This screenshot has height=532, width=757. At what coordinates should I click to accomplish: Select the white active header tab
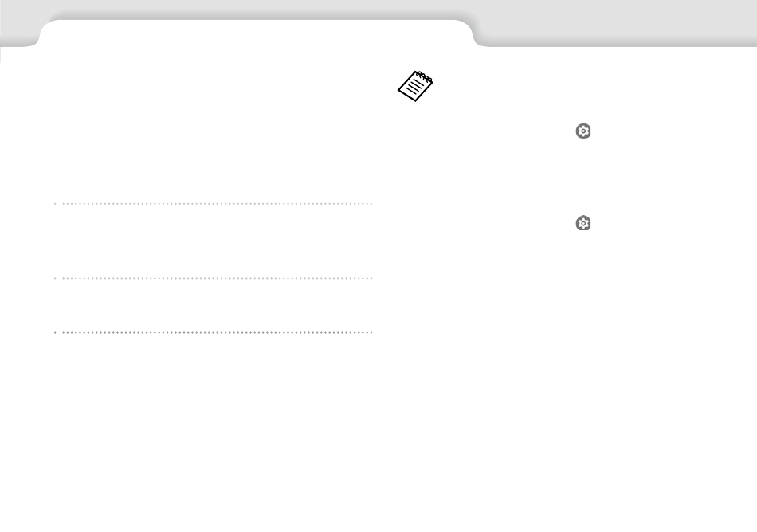pos(256,33)
